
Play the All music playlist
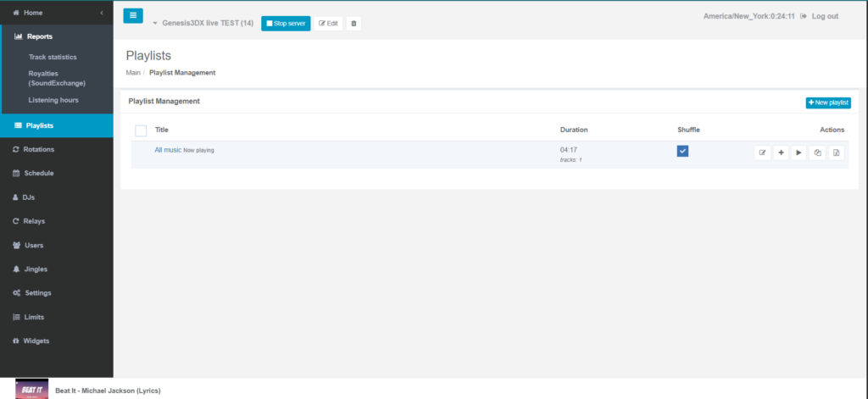[x=798, y=152]
